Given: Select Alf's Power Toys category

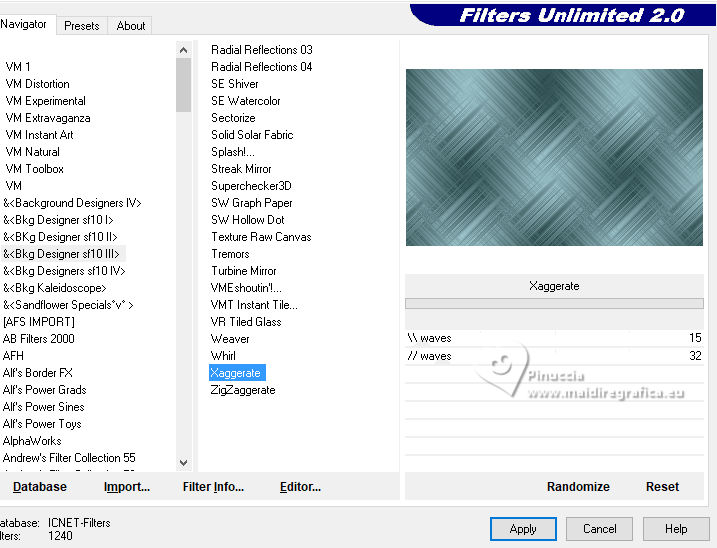Looking at the screenshot, I should [x=42, y=424].
